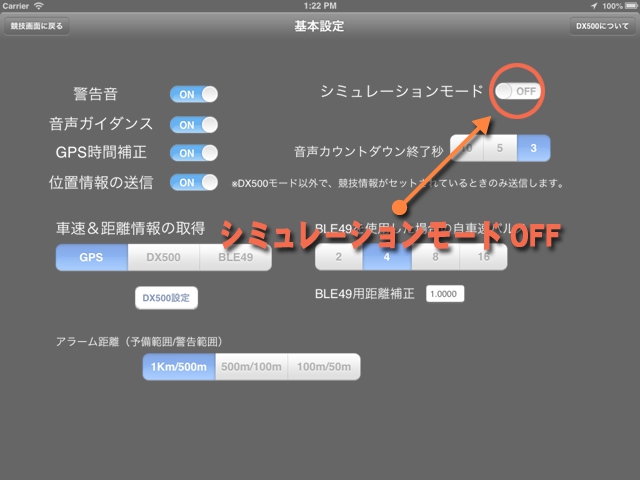Choose 500m/100m alarm distance
Image resolution: width=640 pixels, height=480 pixels.
(x=251, y=367)
